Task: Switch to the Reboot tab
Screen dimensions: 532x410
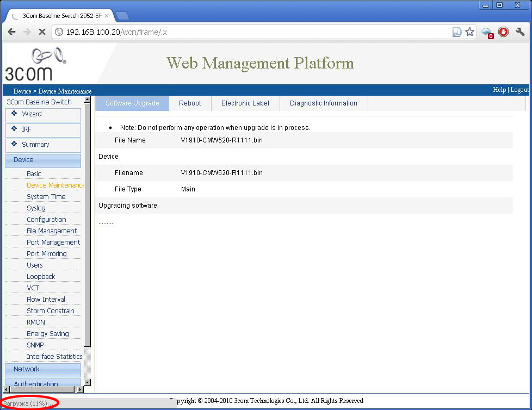Action: pyautogui.click(x=190, y=103)
